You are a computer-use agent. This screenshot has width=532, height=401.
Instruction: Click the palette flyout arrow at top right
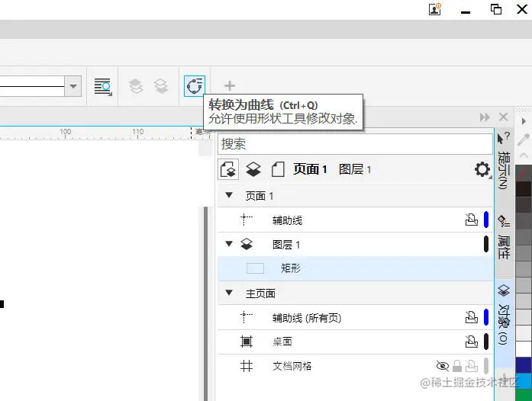tap(524, 121)
